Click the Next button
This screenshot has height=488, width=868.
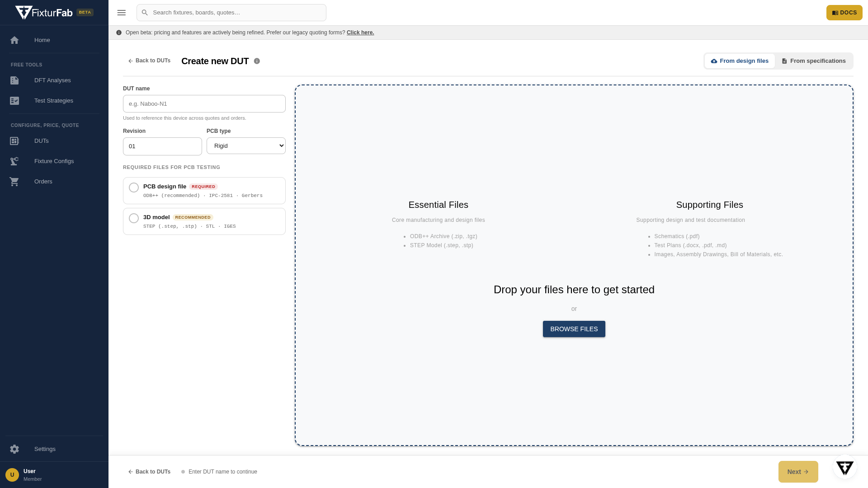(x=798, y=472)
